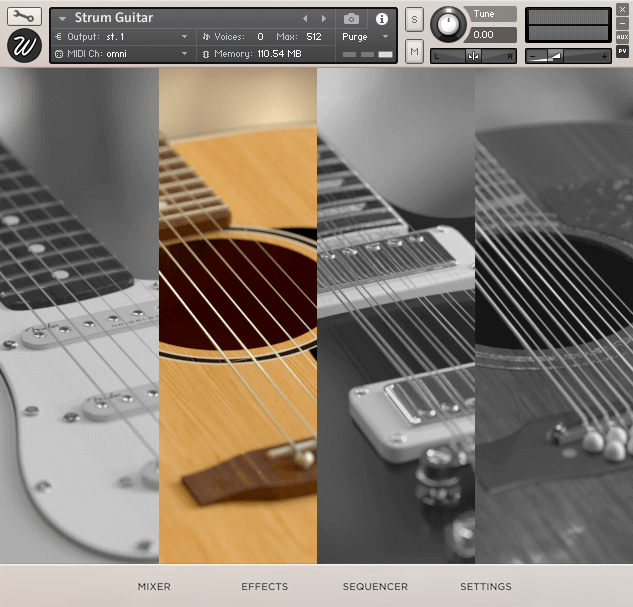Click the output level meter display
This screenshot has width=633, height=607.
pos(568,25)
